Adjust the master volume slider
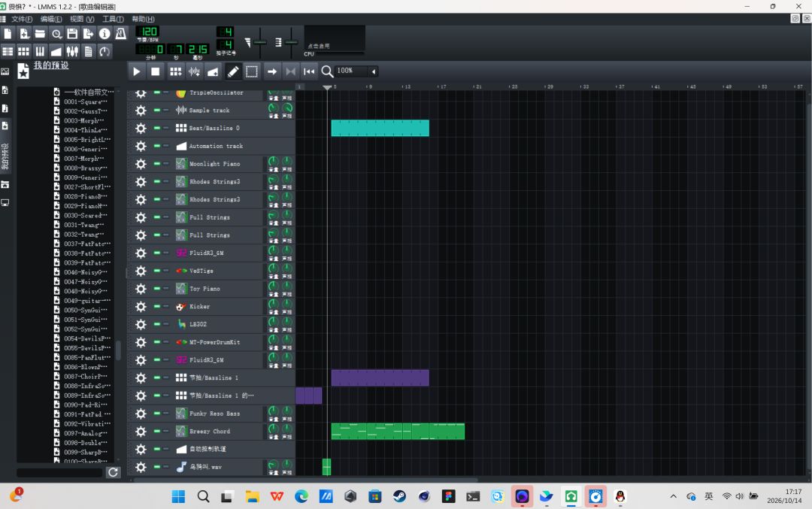The width and height of the screenshot is (812, 509). [x=260, y=42]
